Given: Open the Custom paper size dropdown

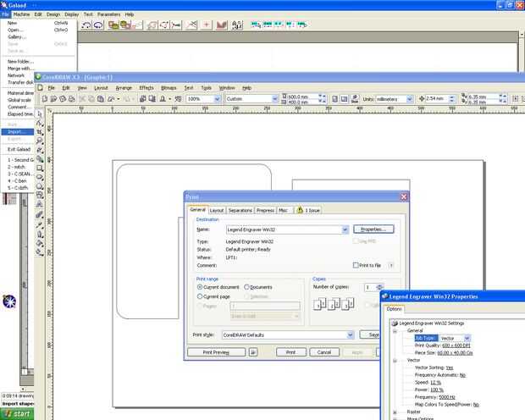Looking at the screenshot, I should pos(275,99).
